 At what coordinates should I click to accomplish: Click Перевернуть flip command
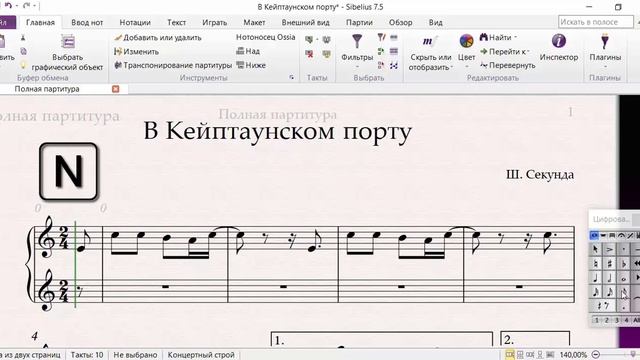click(x=507, y=65)
